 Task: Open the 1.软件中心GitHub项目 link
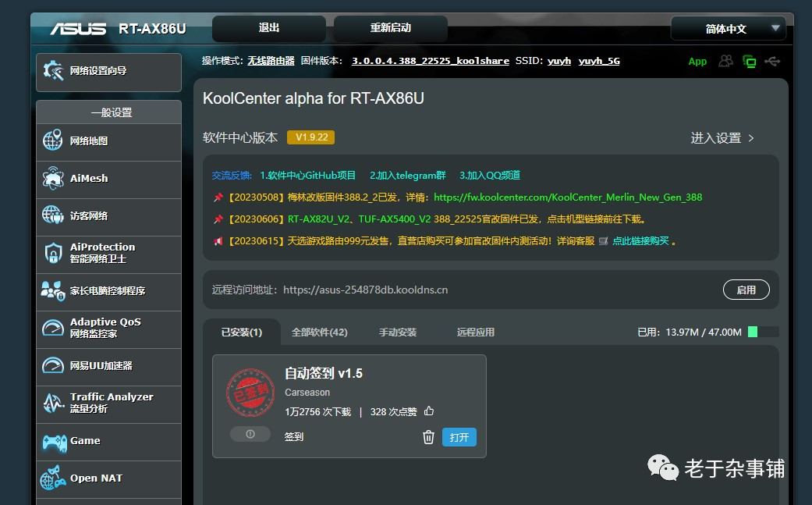(x=307, y=175)
